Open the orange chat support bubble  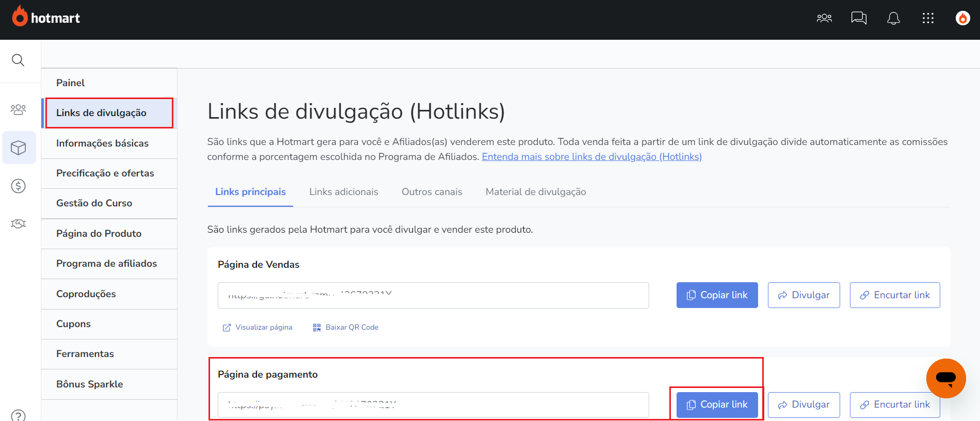coord(946,378)
